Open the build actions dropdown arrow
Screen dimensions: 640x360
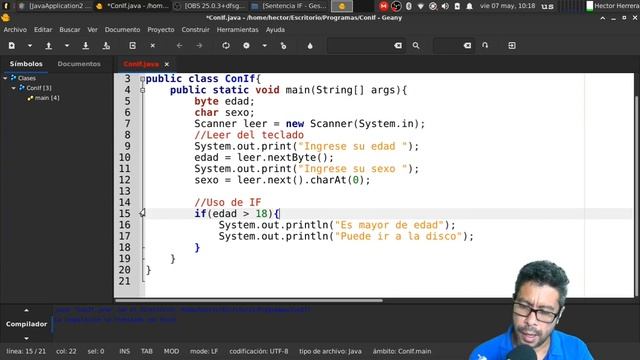point(264,46)
